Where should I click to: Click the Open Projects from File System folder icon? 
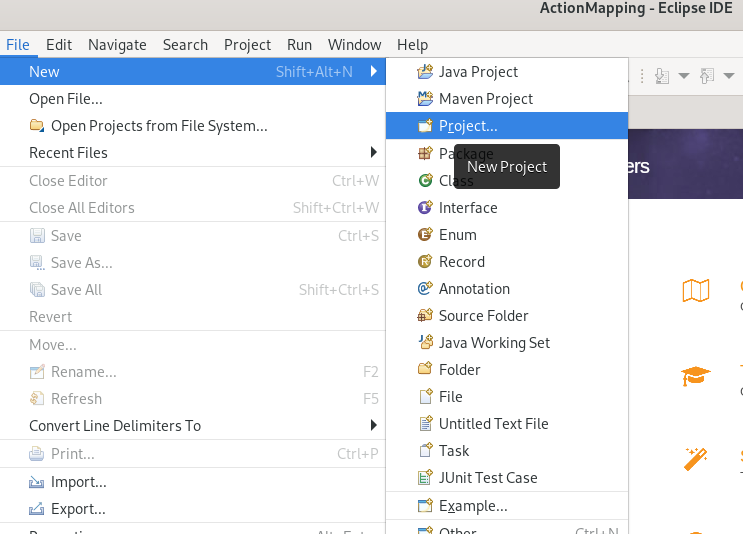pos(37,126)
